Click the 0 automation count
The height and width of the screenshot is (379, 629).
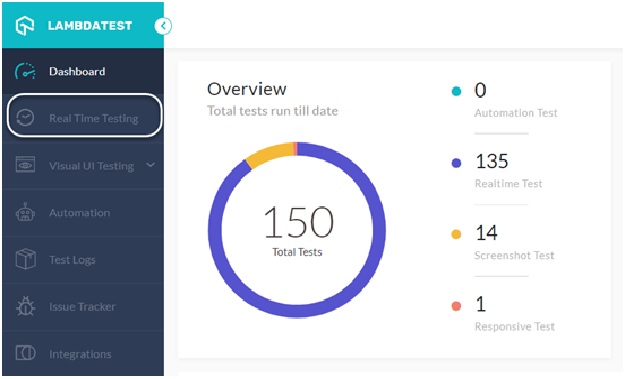(x=481, y=90)
